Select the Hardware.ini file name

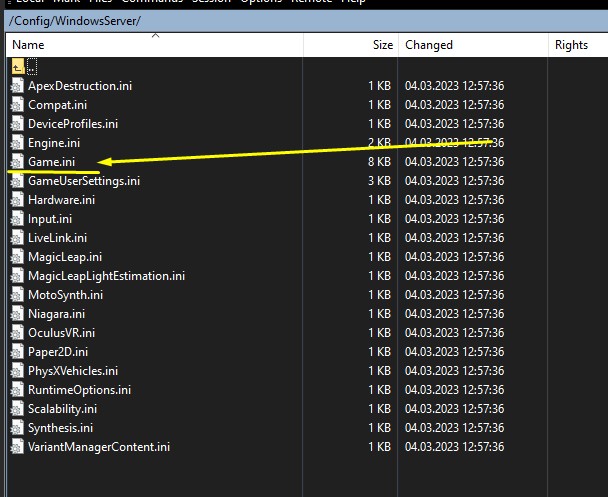point(61,200)
